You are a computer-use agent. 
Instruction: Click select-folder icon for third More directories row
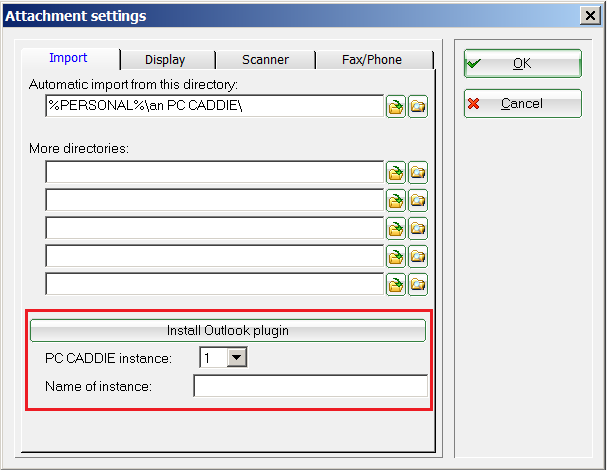[x=396, y=228]
